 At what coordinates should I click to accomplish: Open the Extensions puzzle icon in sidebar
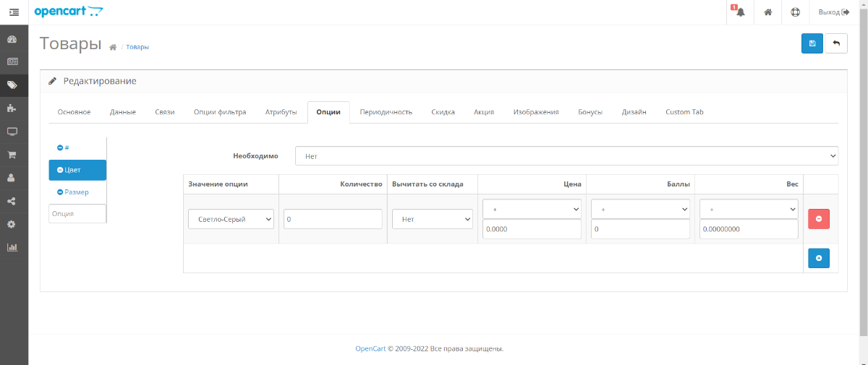click(x=12, y=108)
